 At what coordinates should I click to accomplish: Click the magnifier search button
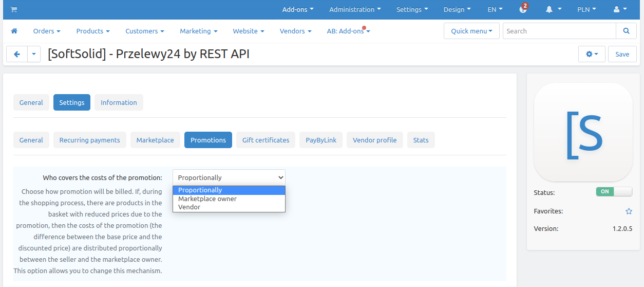pyautogui.click(x=626, y=31)
